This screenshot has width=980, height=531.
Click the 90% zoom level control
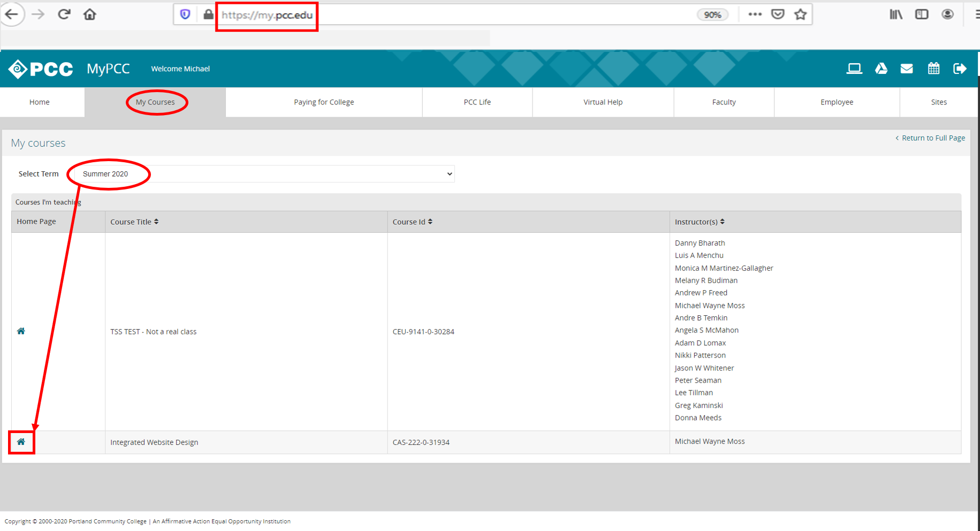(713, 14)
